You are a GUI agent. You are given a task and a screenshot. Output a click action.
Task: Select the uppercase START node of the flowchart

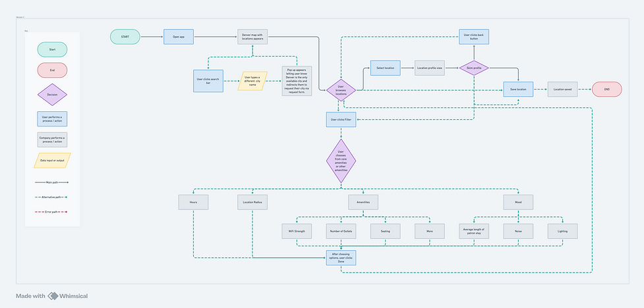pos(125,36)
